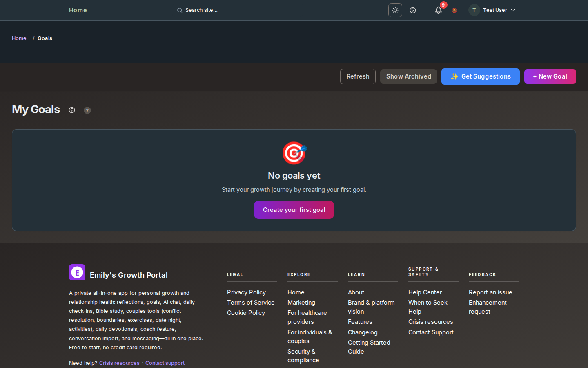Viewport: 588px width, 368px height.
Task: Click the search magnifier icon
Action: (180, 10)
